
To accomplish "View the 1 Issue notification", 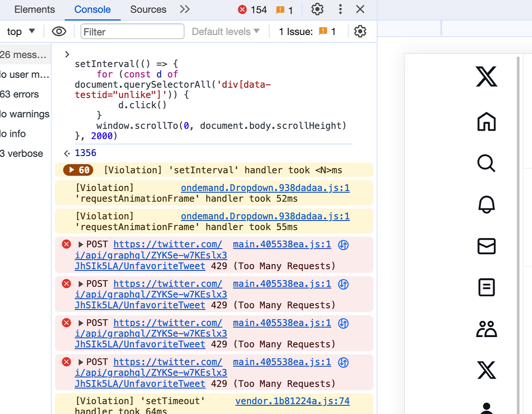I will tap(307, 31).
